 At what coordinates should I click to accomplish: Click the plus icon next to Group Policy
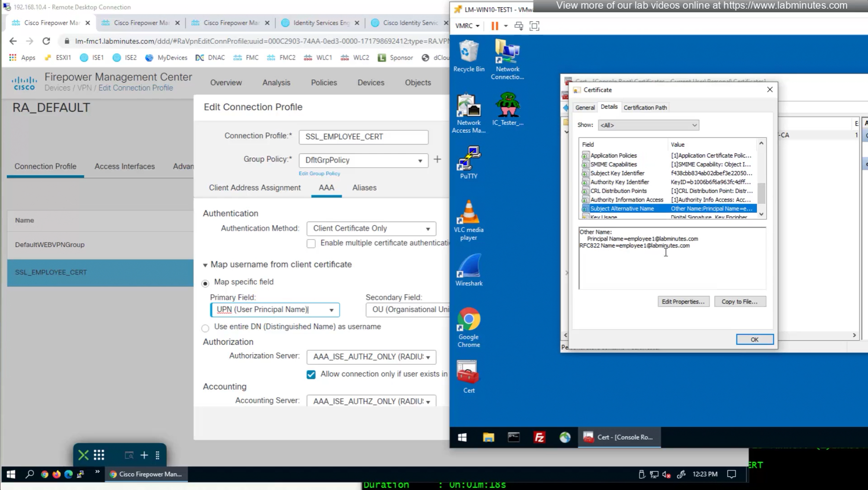[x=437, y=160]
